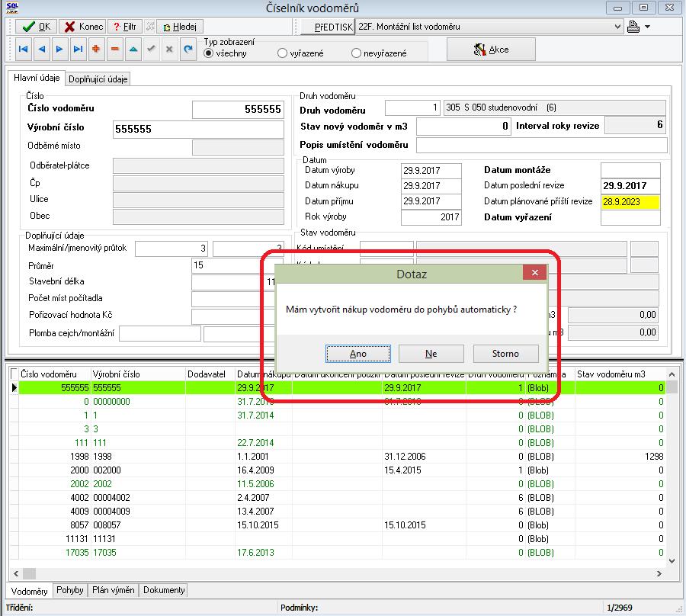
Task: Click the yellow Datum plánované příští revize field
Action: [x=630, y=202]
